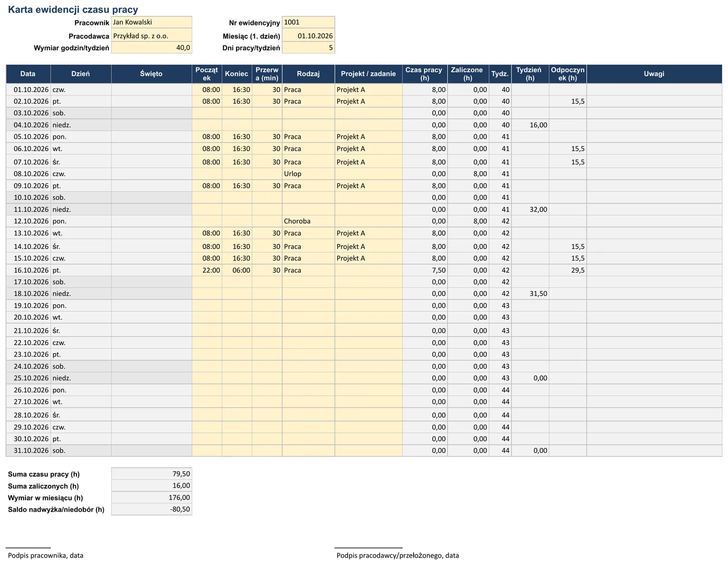This screenshot has height=565, width=728.
Task: Click start time 22:00 on 16.10.2026
Action: (x=207, y=270)
